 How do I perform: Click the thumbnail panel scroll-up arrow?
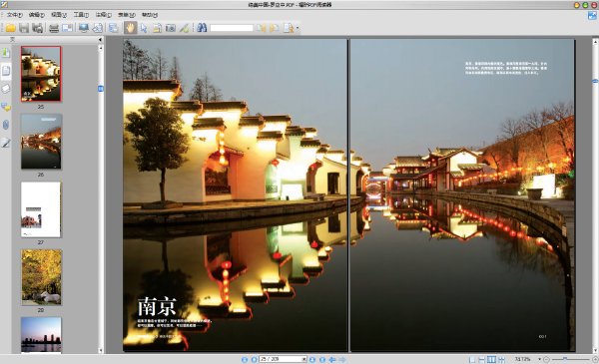(101, 48)
